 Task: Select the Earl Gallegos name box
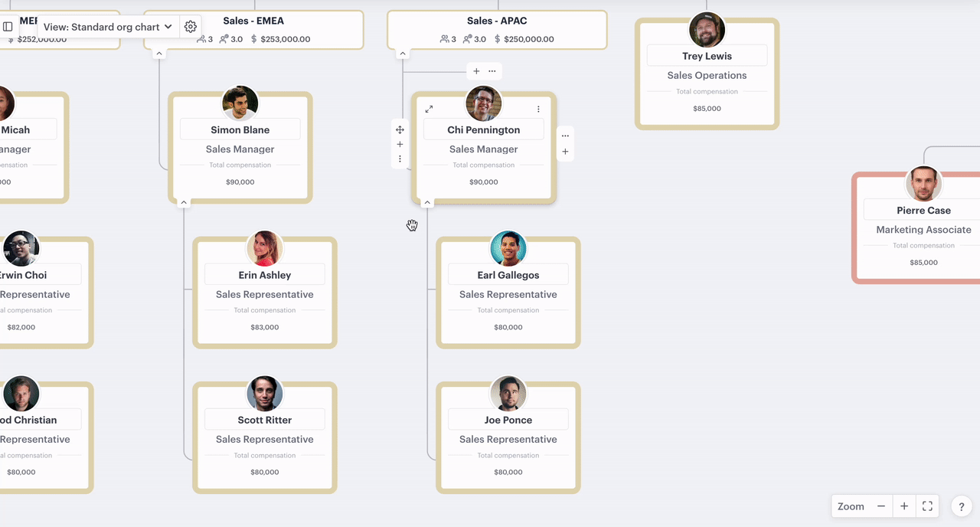[x=508, y=275]
